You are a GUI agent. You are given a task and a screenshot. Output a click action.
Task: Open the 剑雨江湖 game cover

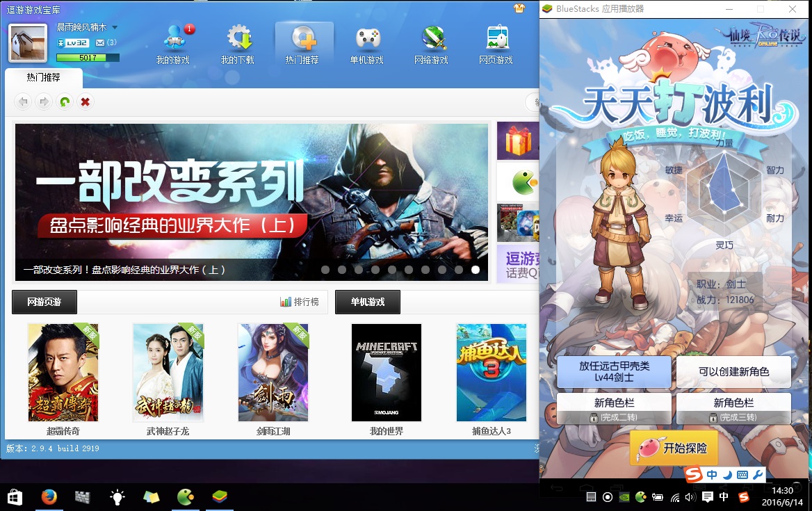coord(273,372)
